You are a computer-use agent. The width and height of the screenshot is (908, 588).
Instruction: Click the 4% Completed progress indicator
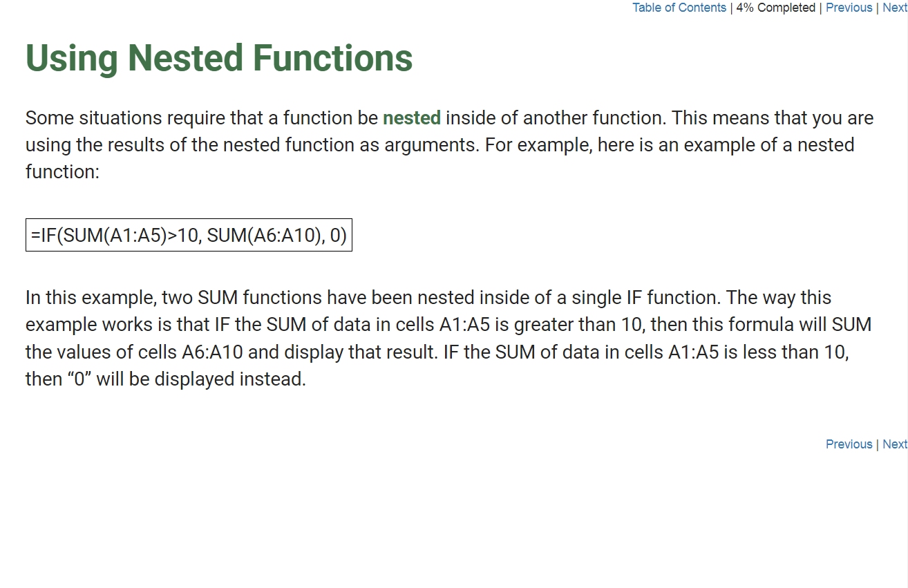click(x=775, y=8)
